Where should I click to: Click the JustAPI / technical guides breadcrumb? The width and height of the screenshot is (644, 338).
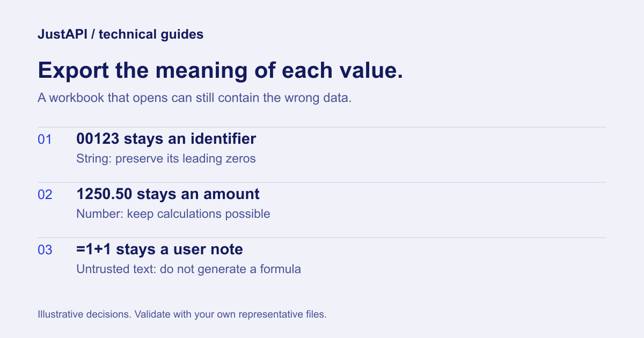coord(120,34)
